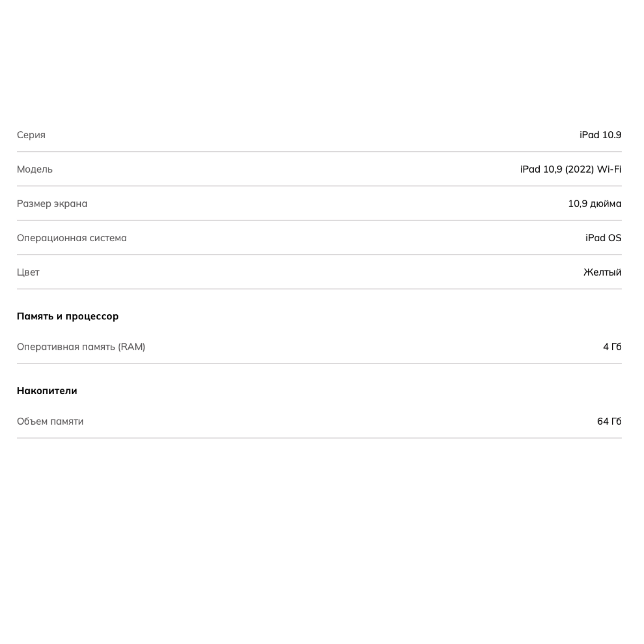The image size is (644, 644).
Task: Click the "Операционная система" label
Action: 72,238
